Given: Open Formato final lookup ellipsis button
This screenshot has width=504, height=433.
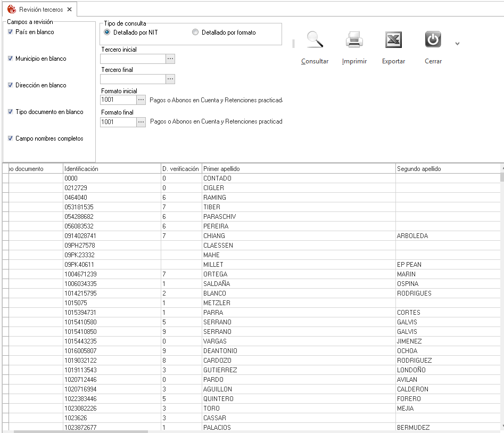Looking at the screenshot, I should pos(141,122).
